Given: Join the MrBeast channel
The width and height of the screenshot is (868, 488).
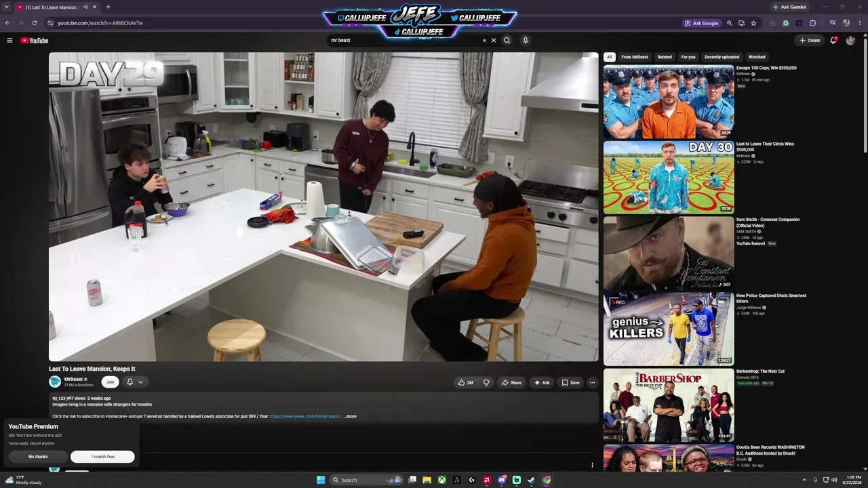Looking at the screenshot, I should pyautogui.click(x=110, y=382).
